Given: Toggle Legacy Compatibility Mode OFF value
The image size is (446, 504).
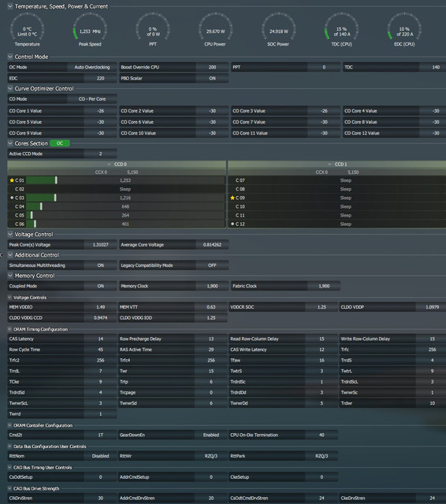Looking at the screenshot, I should tap(212, 265).
